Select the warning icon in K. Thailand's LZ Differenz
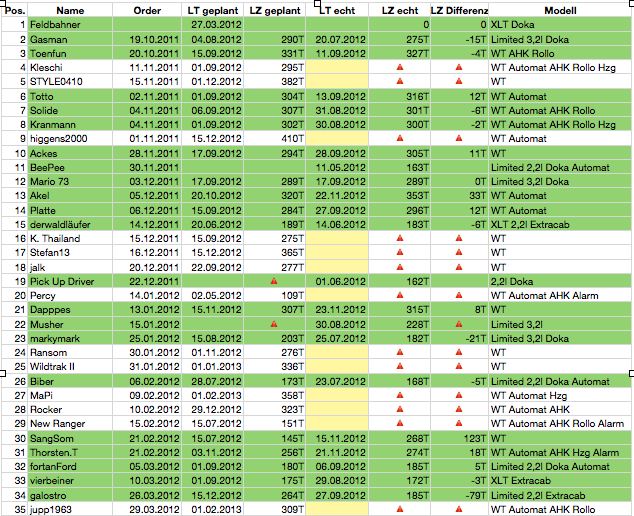Image resolution: width=634 pixels, height=516 pixels. (459, 238)
